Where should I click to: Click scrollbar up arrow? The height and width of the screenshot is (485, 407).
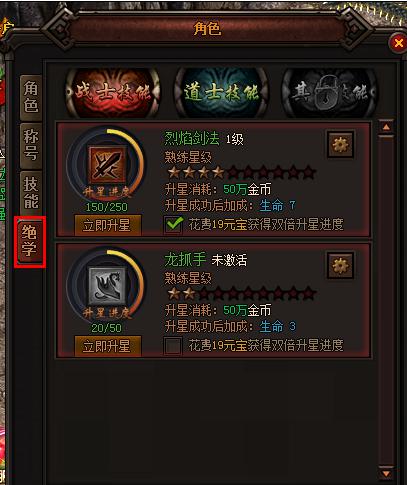pyautogui.click(x=386, y=127)
